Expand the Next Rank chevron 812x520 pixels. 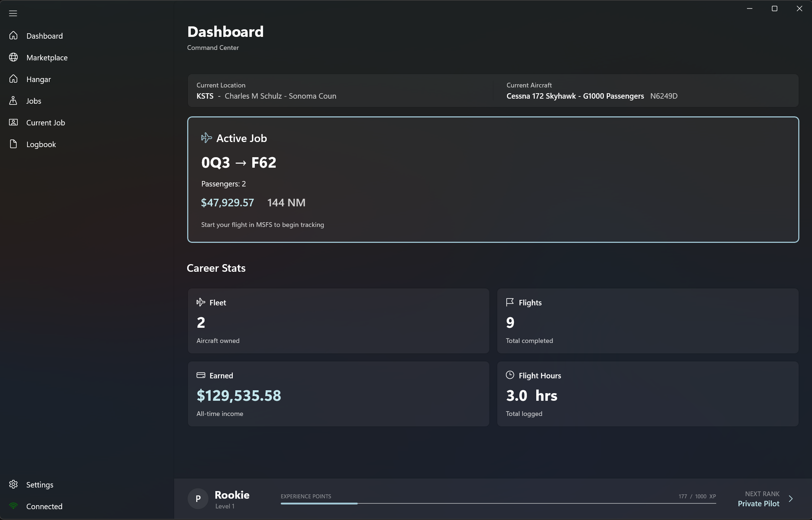[791, 498]
